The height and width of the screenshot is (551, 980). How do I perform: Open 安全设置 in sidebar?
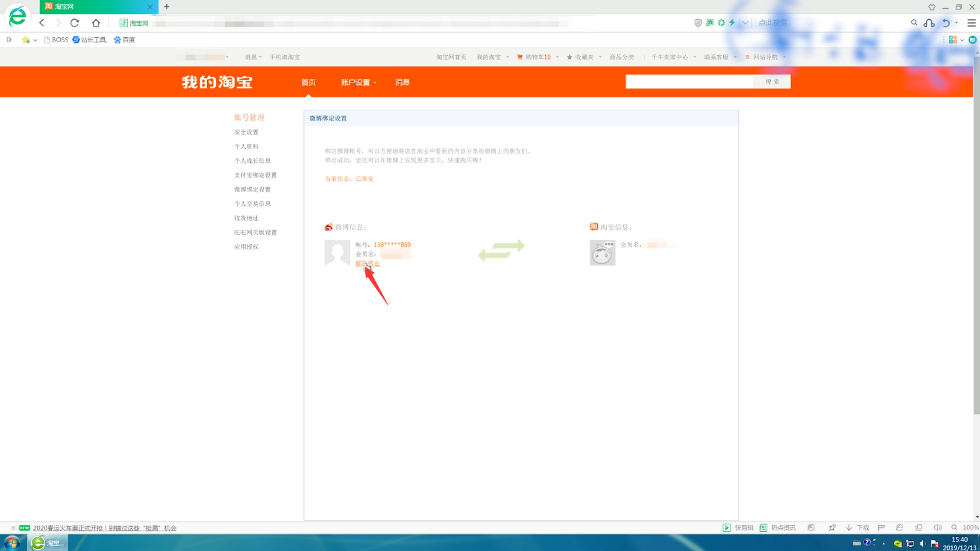point(246,132)
